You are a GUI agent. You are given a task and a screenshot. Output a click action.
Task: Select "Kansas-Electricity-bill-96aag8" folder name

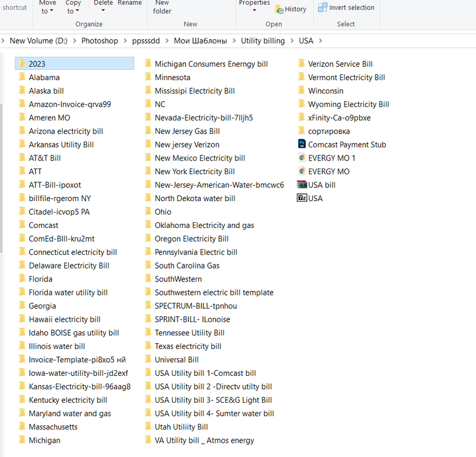(79, 387)
